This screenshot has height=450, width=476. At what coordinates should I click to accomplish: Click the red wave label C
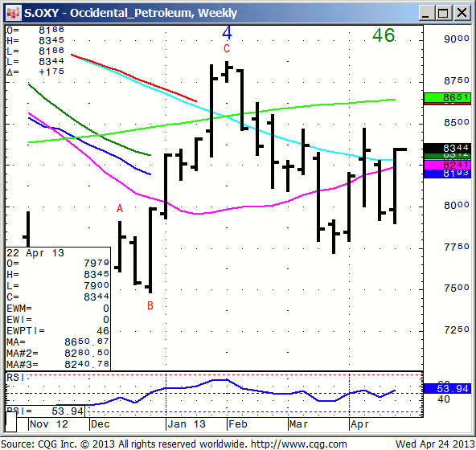pos(227,48)
